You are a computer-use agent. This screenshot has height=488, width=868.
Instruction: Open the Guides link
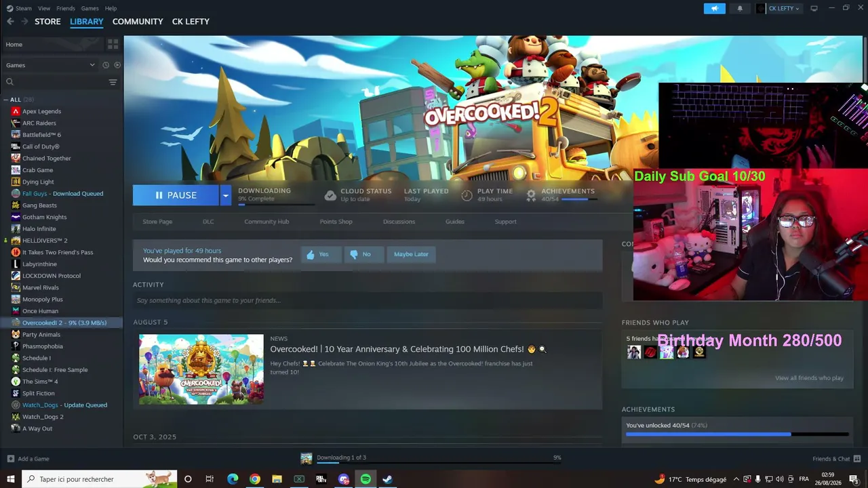coord(455,222)
